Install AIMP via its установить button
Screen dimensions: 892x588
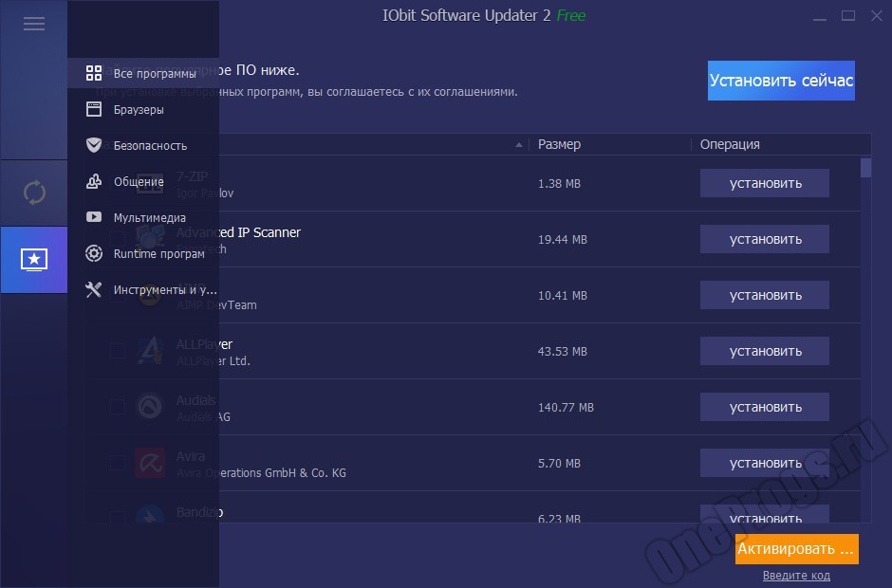[765, 295]
